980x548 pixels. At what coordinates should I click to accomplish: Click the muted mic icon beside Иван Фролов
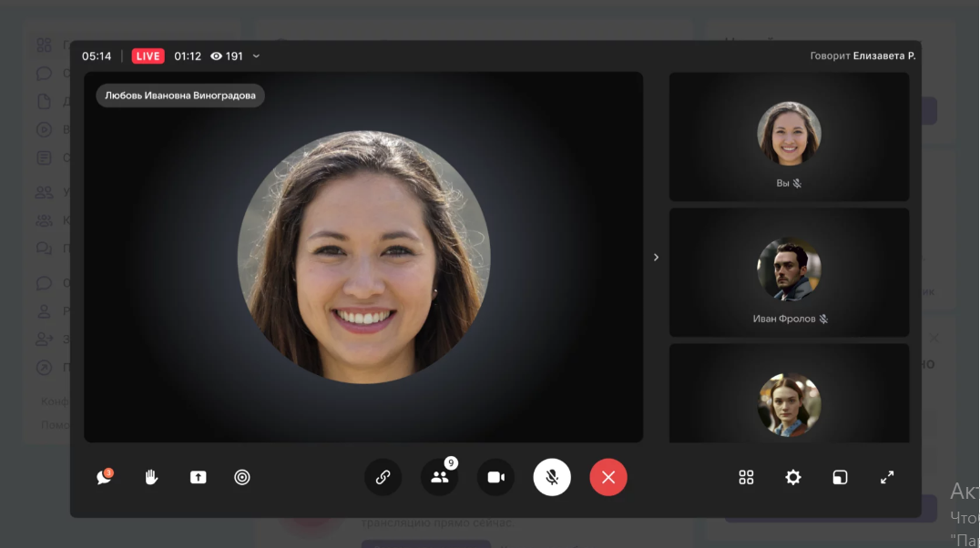point(823,320)
